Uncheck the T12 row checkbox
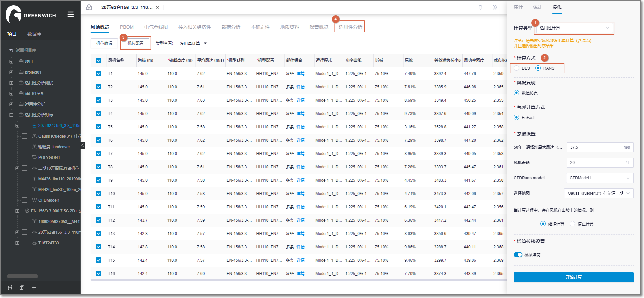The height and width of the screenshot is (298, 644). [x=99, y=220]
